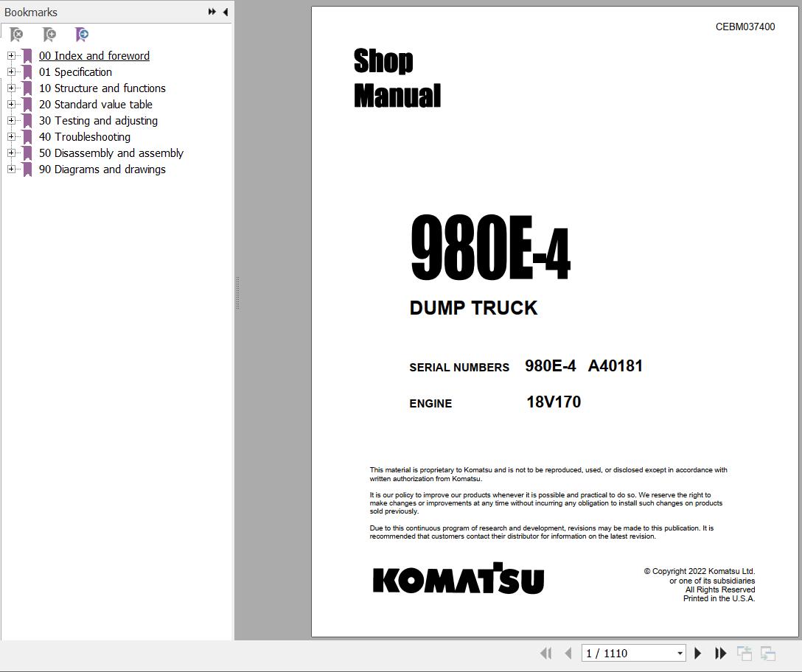802x672 pixels.
Task: Click the ENGINE label
Action: [x=430, y=404]
